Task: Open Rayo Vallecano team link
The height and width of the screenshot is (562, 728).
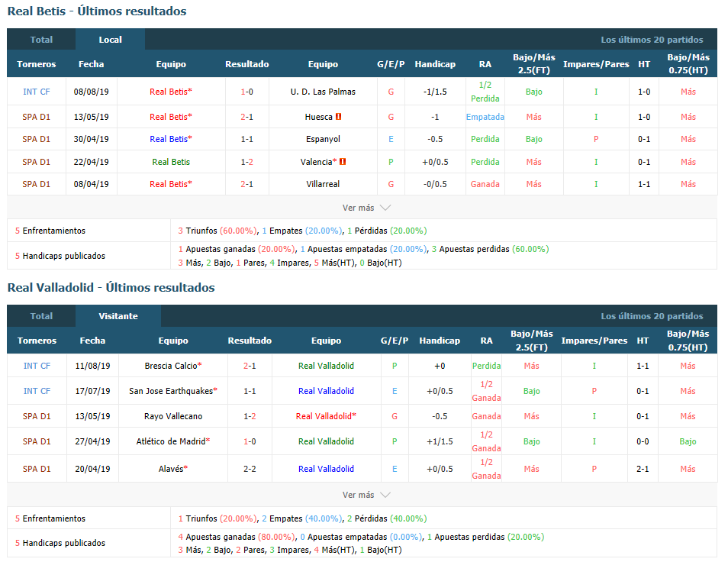Action: point(172,415)
